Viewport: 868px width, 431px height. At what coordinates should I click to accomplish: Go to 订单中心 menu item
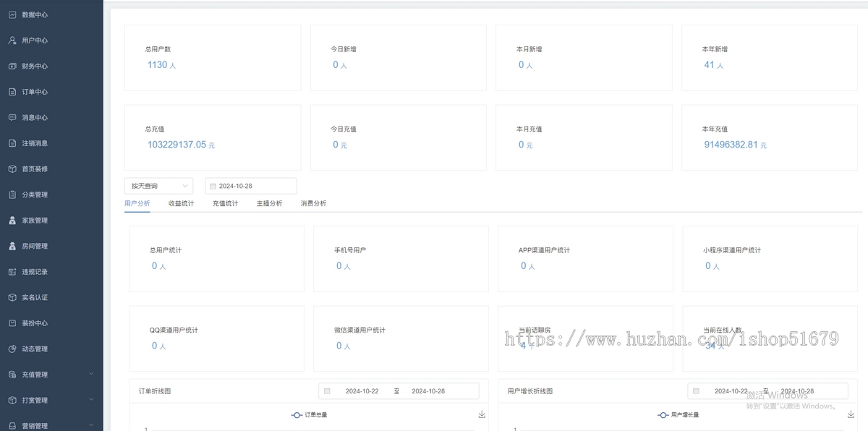tap(51, 92)
